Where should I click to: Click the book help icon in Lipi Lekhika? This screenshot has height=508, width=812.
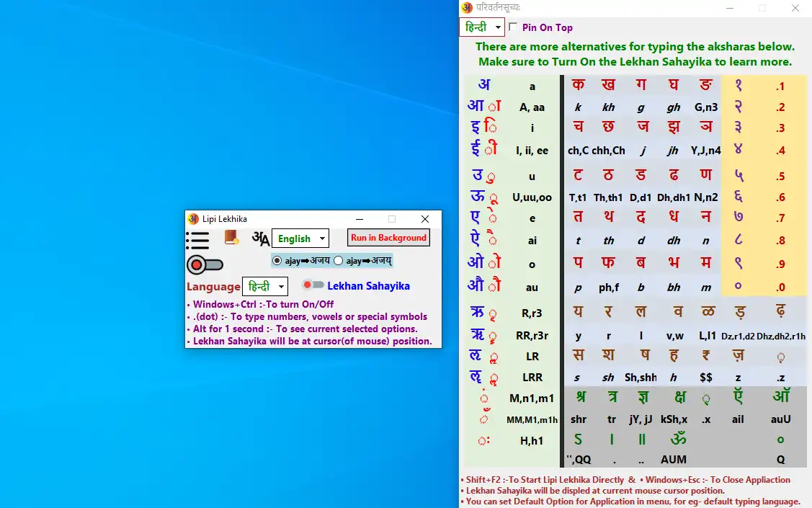231,237
